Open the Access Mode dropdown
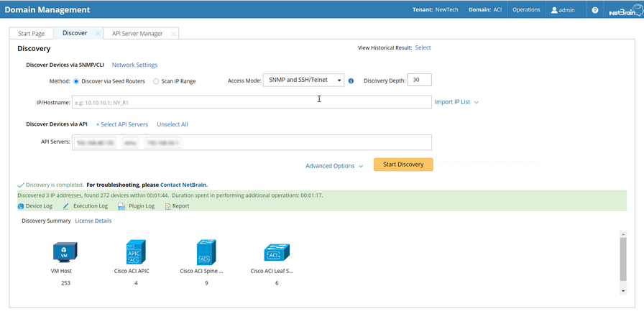This screenshot has width=644, height=314. 304,80
